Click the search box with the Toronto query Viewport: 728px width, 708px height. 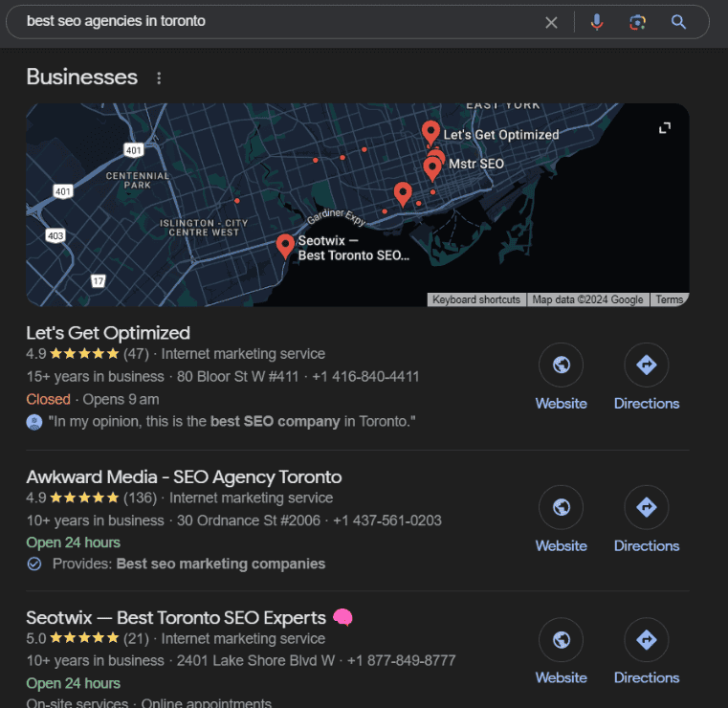click(x=277, y=21)
